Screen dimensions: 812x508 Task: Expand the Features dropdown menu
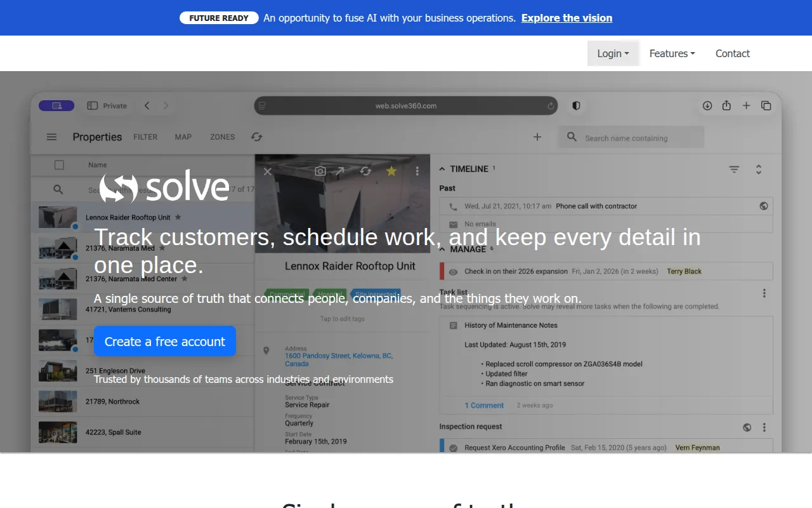pos(672,53)
